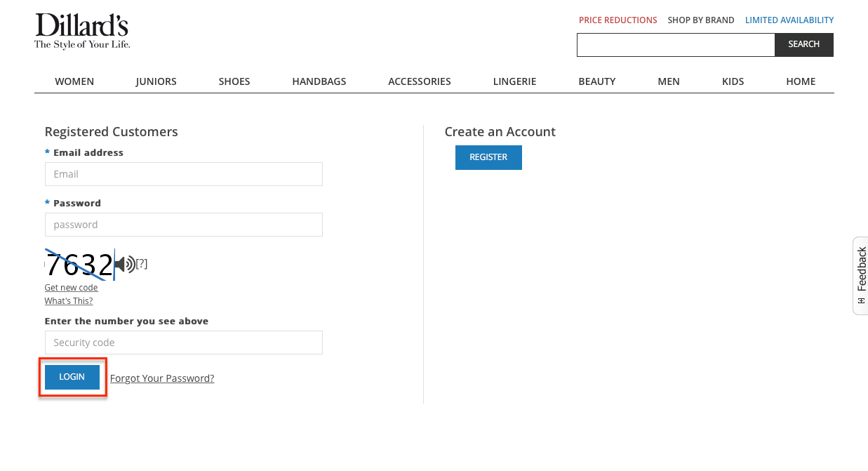
Task: Click the LOGIN button
Action: click(72, 376)
